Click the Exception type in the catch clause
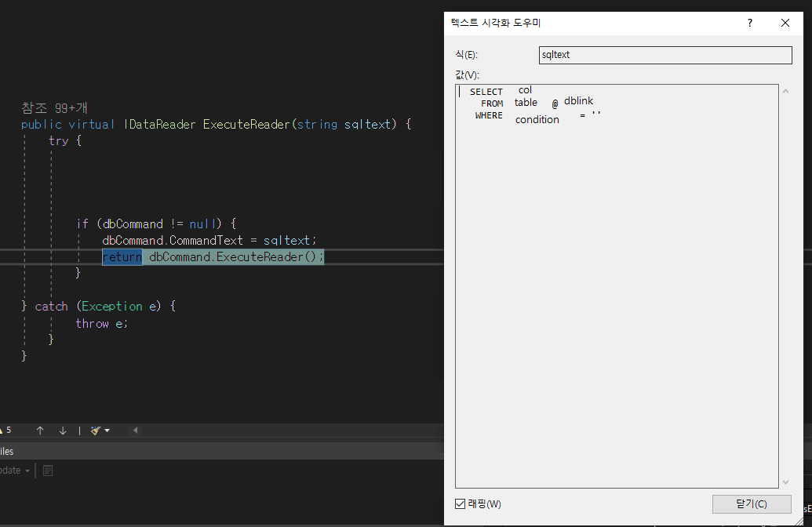This screenshot has height=527, width=812. (112, 307)
